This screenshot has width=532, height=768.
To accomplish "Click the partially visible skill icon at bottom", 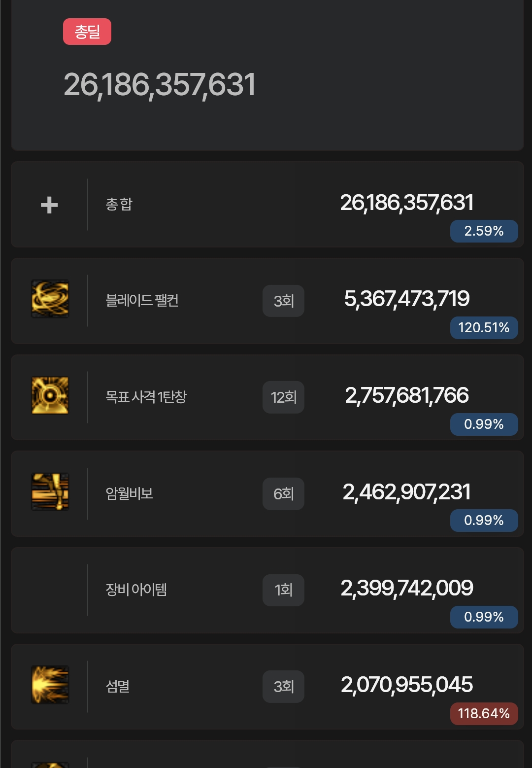I will (x=50, y=765).
